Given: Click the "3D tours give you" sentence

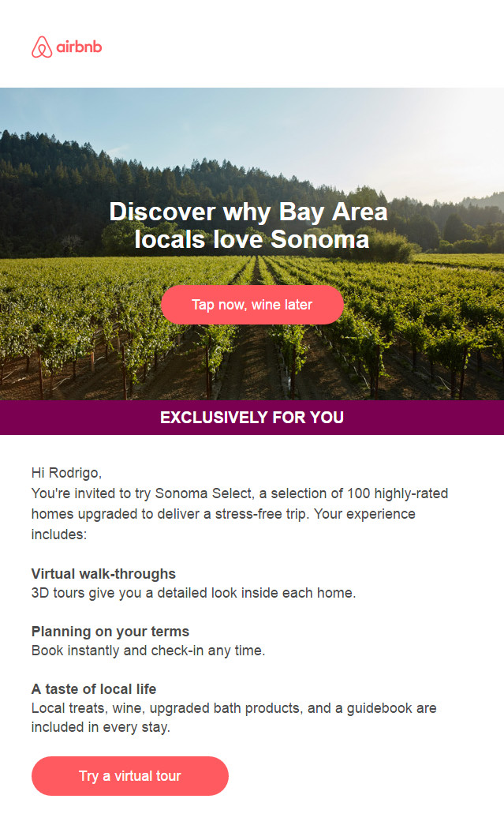Looking at the screenshot, I should (x=193, y=593).
